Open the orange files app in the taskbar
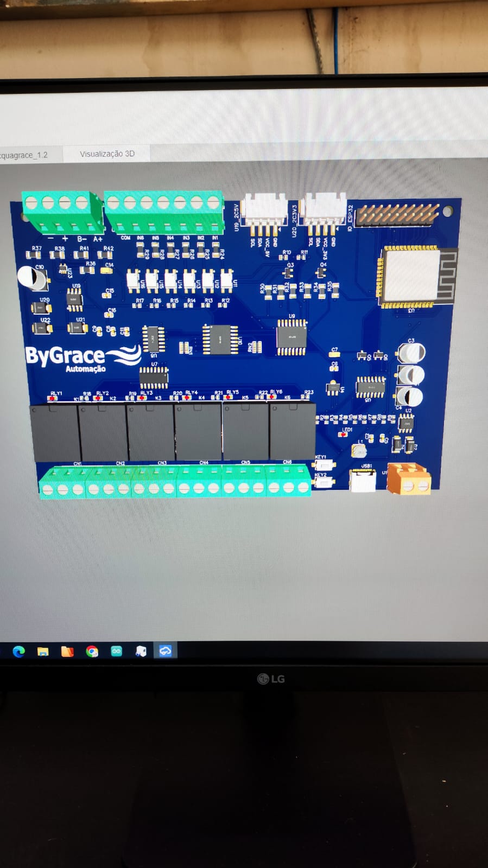The height and width of the screenshot is (868, 488). coord(67,651)
